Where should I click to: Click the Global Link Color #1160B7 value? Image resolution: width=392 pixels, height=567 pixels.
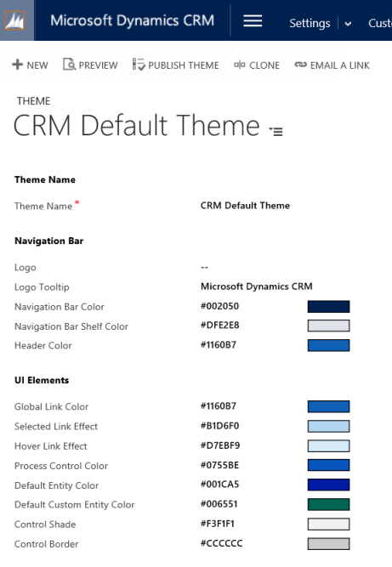[x=219, y=405]
